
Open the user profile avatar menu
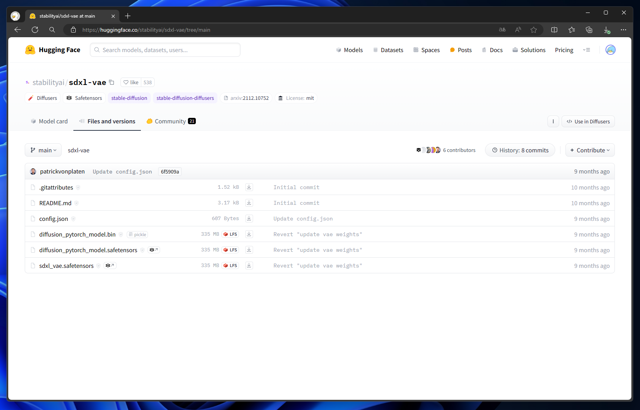[x=610, y=50]
